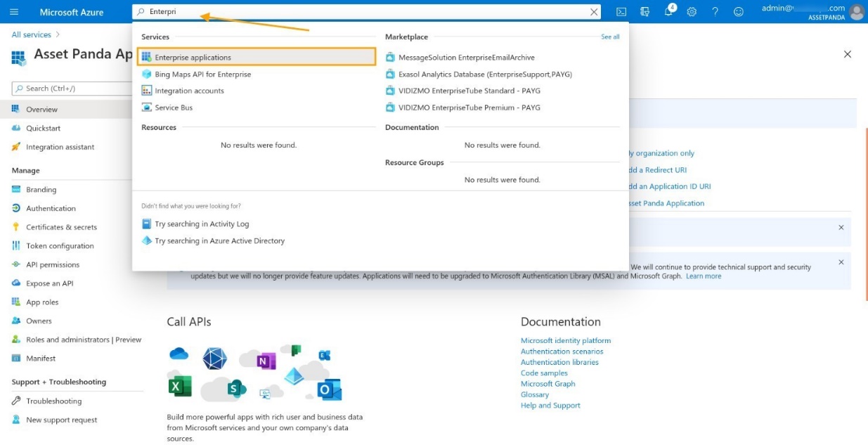The image size is (868, 445).
Task: Open Owners in sidebar
Action: pyautogui.click(x=39, y=321)
